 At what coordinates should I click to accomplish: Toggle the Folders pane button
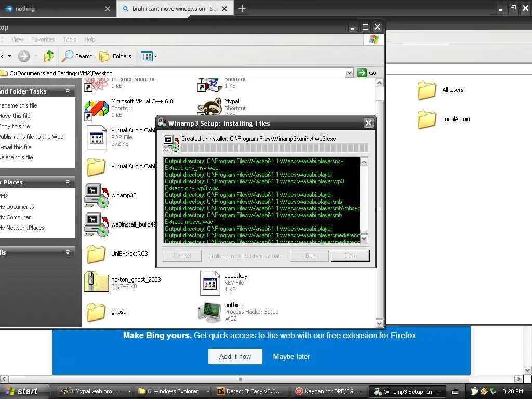click(115, 56)
